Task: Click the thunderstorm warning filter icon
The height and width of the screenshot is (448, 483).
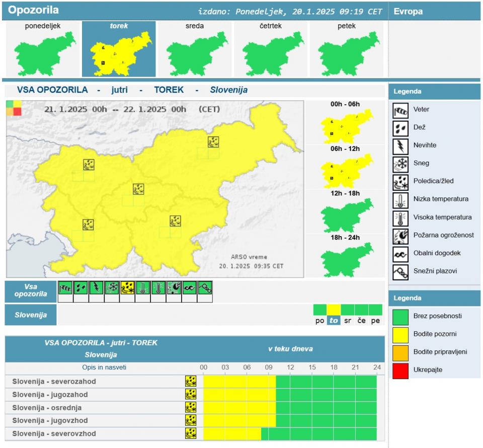Action: [x=97, y=287]
